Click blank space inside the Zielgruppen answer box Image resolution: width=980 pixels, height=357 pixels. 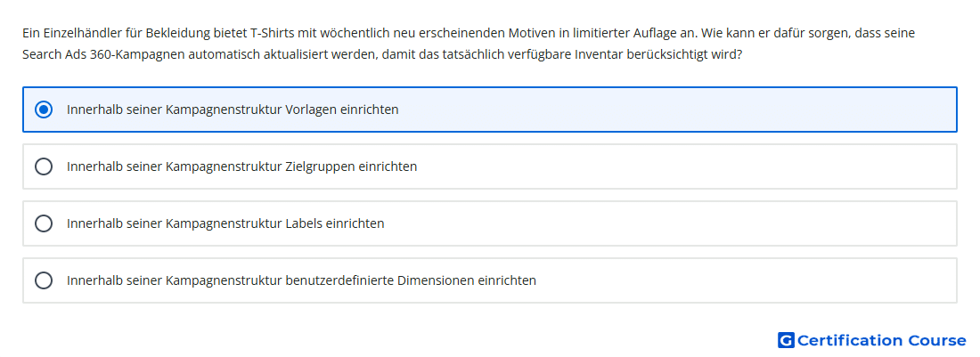pyautogui.click(x=688, y=166)
